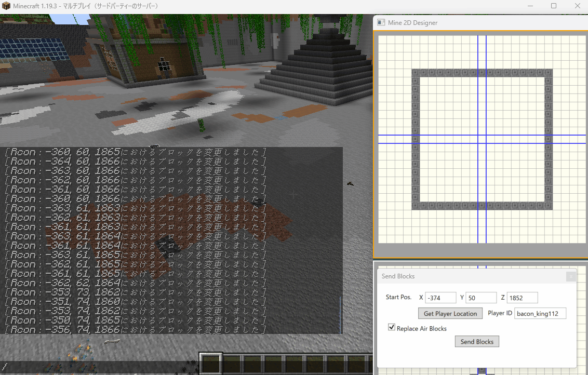Click chat line for -350, 74, 1865
588x375 pixels.
tap(135, 320)
